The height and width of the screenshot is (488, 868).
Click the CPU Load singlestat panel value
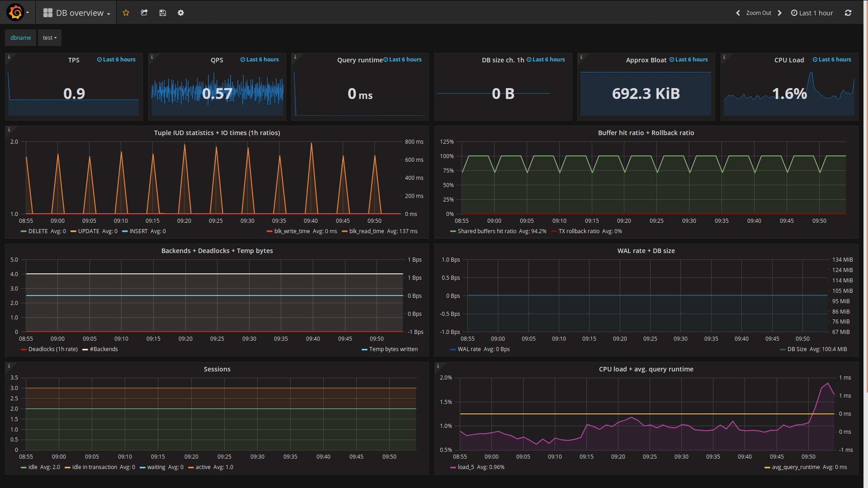[789, 94]
